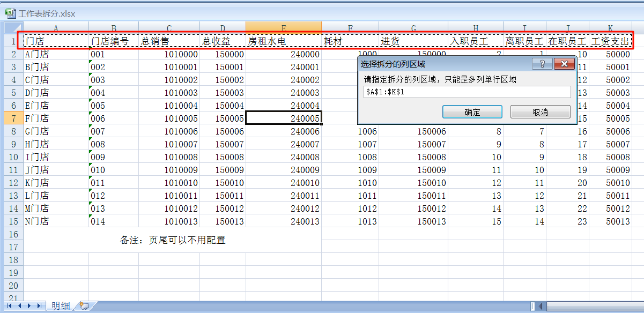Close the 选择拆分的列区域 dialog
Screen dimensions: 644x313
564,64
